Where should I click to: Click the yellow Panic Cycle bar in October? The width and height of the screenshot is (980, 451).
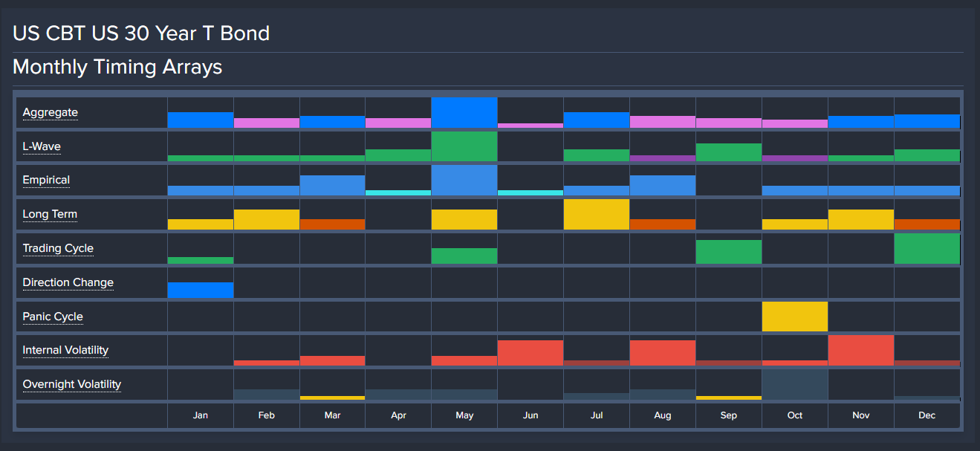pyautogui.click(x=794, y=317)
